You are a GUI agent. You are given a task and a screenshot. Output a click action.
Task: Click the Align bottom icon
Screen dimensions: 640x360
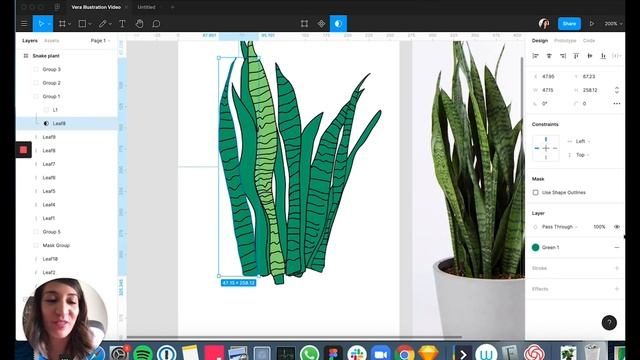[x=603, y=56]
